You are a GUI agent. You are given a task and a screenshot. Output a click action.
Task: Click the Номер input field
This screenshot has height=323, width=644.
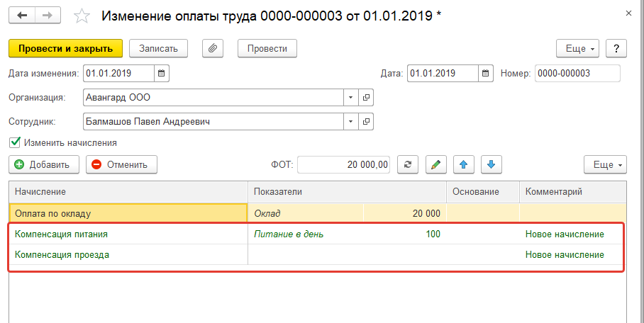click(577, 73)
